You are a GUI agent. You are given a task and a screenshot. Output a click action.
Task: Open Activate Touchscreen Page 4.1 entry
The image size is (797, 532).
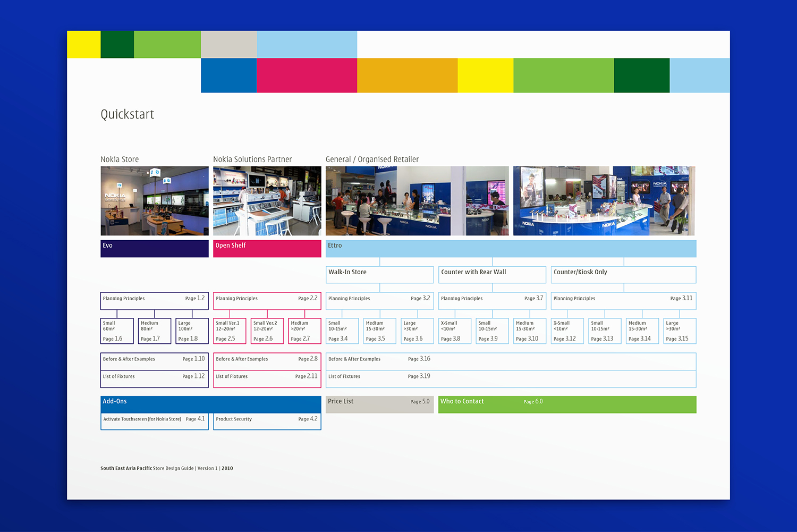155,421
